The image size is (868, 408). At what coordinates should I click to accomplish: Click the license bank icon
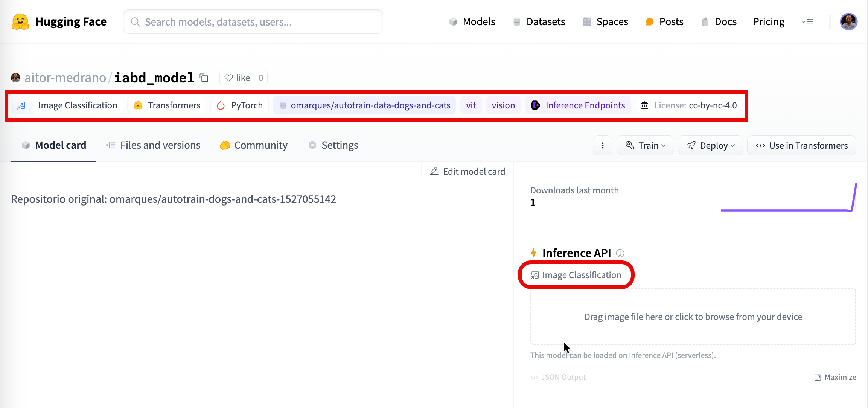[644, 105]
